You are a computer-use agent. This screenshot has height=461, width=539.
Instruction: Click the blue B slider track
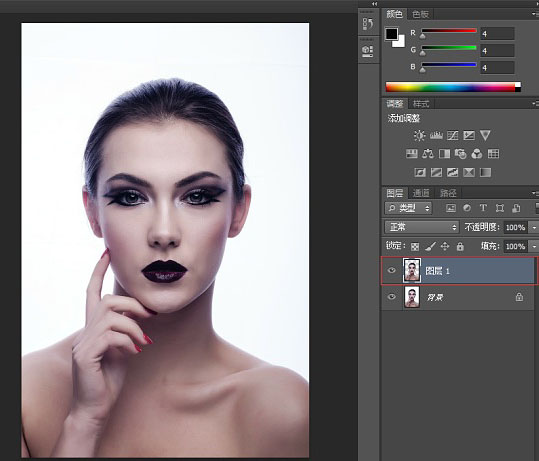tap(449, 65)
